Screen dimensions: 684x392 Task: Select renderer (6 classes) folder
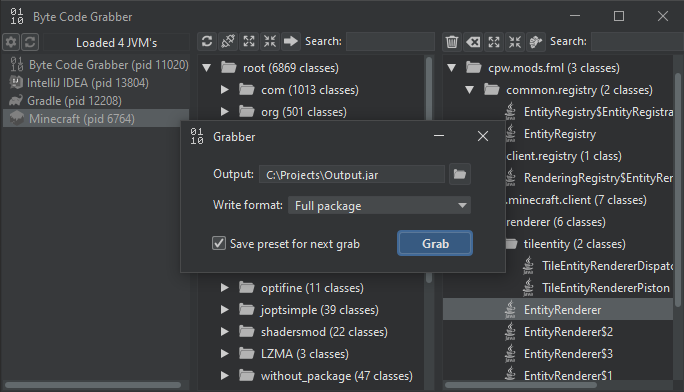[x=556, y=222]
